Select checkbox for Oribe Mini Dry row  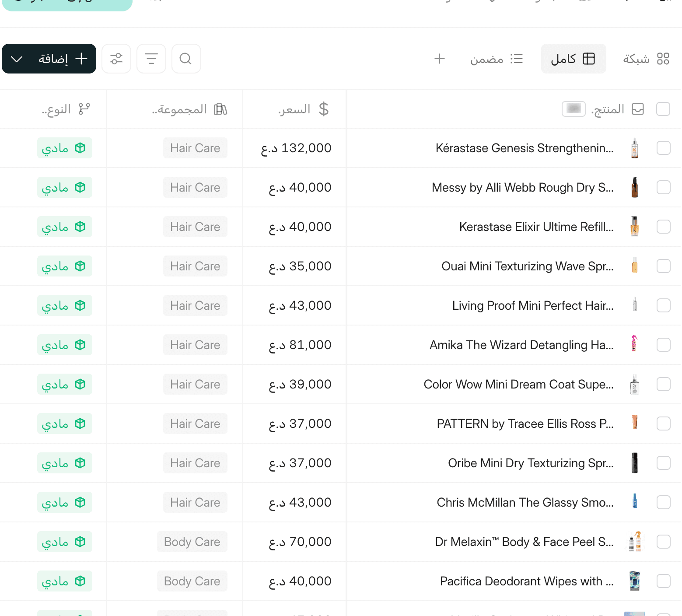(663, 463)
